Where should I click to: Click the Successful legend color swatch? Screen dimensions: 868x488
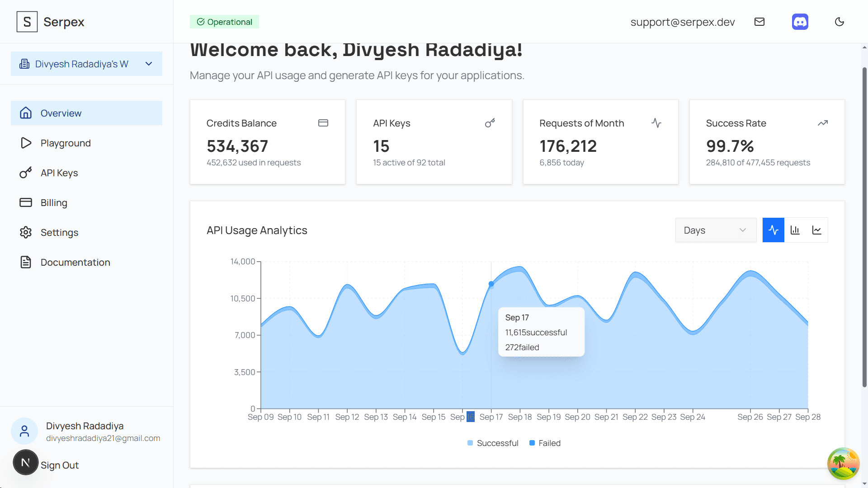470,443
